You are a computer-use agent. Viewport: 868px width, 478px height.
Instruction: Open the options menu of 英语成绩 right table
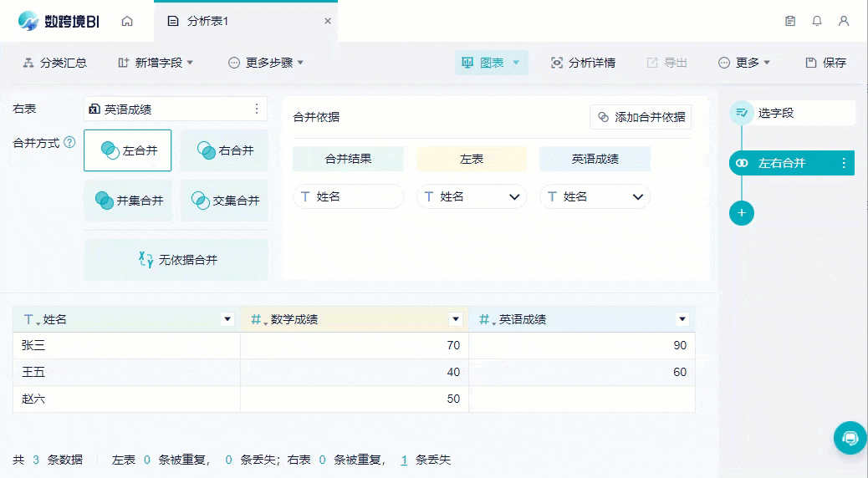[x=257, y=109]
